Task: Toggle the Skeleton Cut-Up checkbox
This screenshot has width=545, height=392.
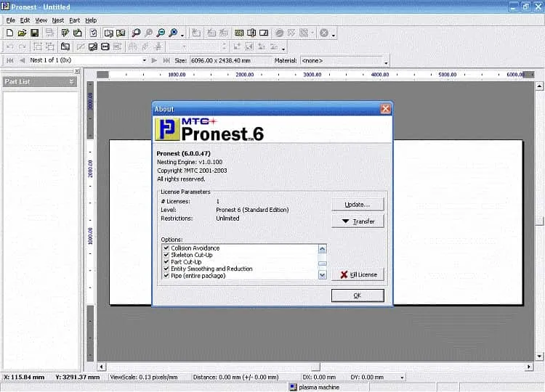Action: point(166,255)
